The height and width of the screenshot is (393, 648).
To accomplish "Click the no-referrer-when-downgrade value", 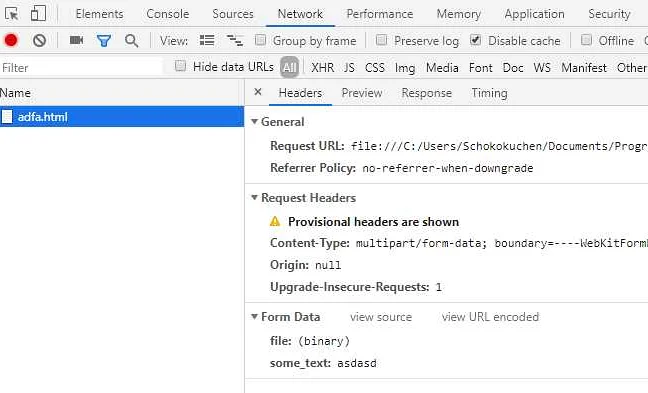I will tap(448, 168).
